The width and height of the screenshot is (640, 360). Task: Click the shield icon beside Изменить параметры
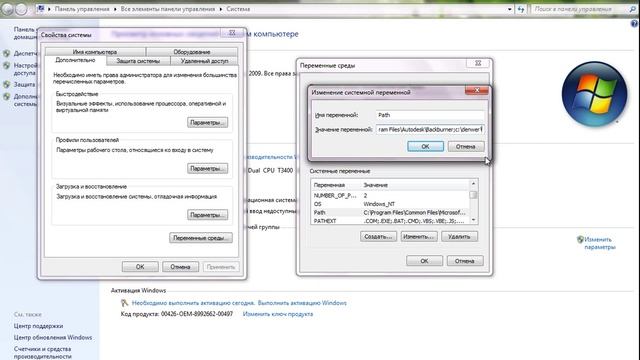click(x=580, y=240)
